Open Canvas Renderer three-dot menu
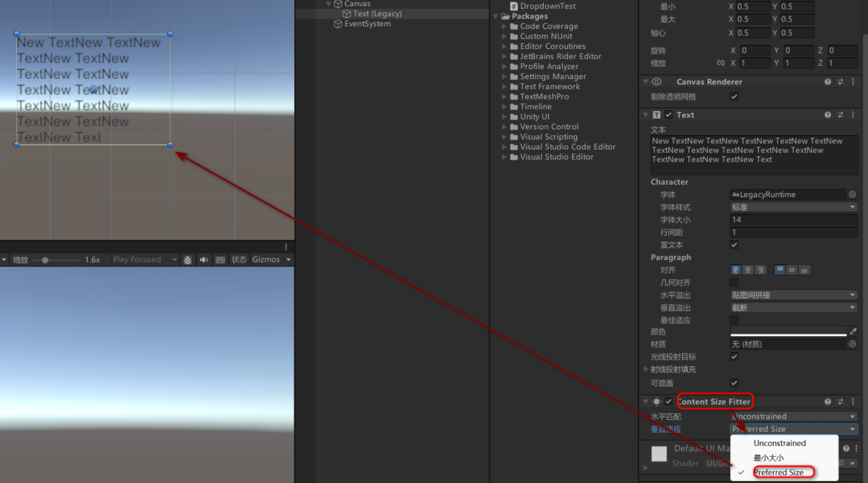This screenshot has width=868, height=483. click(x=852, y=82)
